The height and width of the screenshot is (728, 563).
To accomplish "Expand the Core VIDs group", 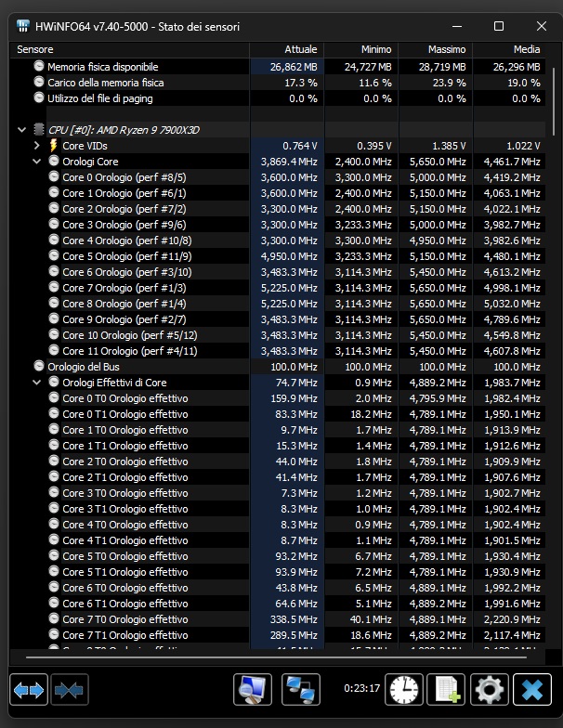I will coord(37,145).
